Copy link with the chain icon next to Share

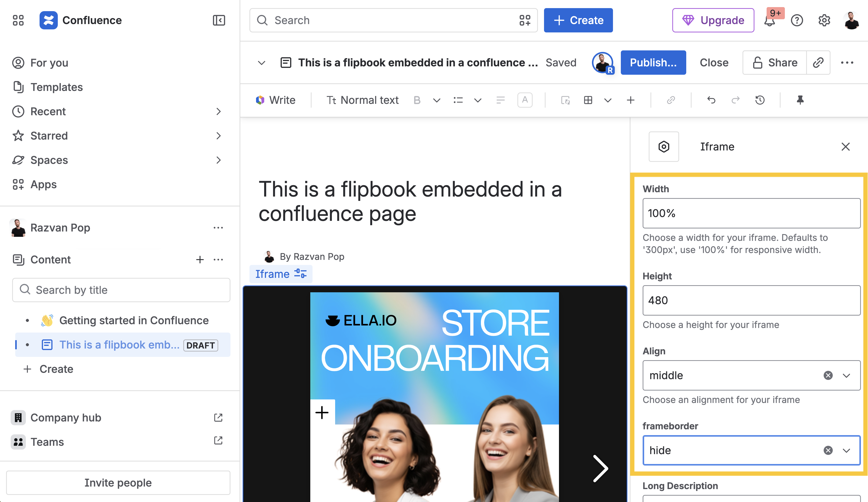818,63
